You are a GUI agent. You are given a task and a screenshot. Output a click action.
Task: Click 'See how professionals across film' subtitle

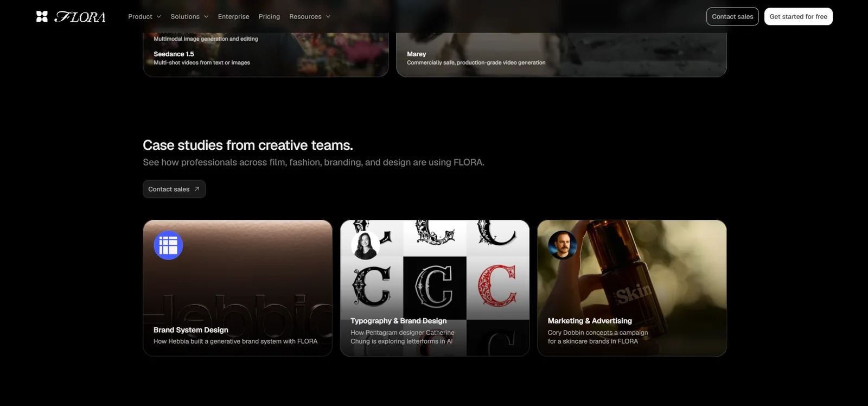click(x=314, y=162)
